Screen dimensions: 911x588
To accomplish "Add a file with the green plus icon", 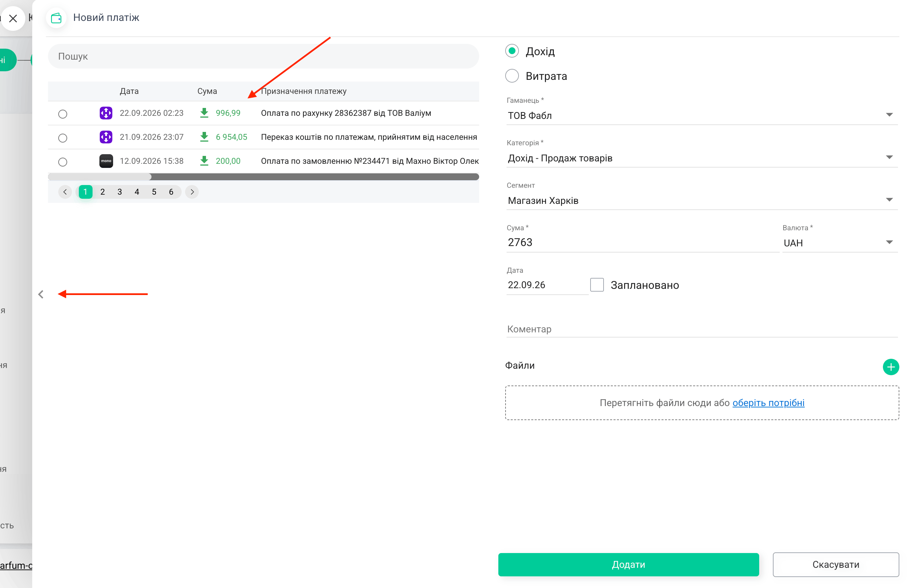I will click(x=890, y=367).
